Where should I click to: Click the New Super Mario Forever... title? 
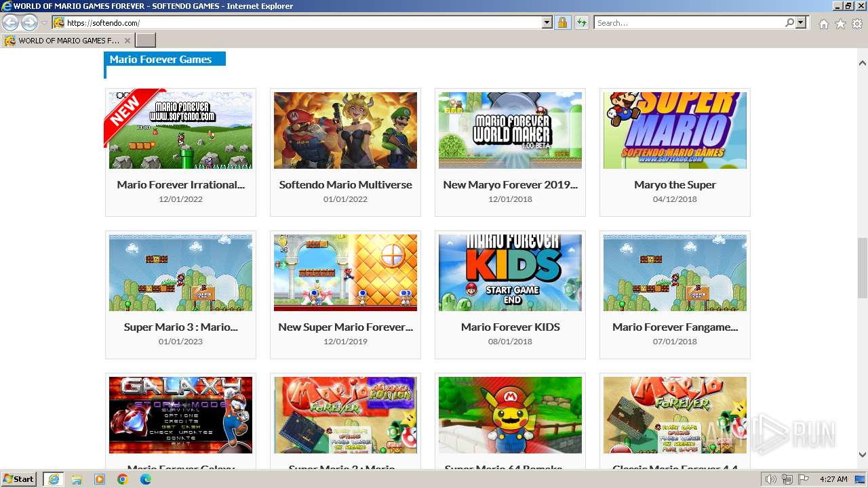(x=345, y=327)
